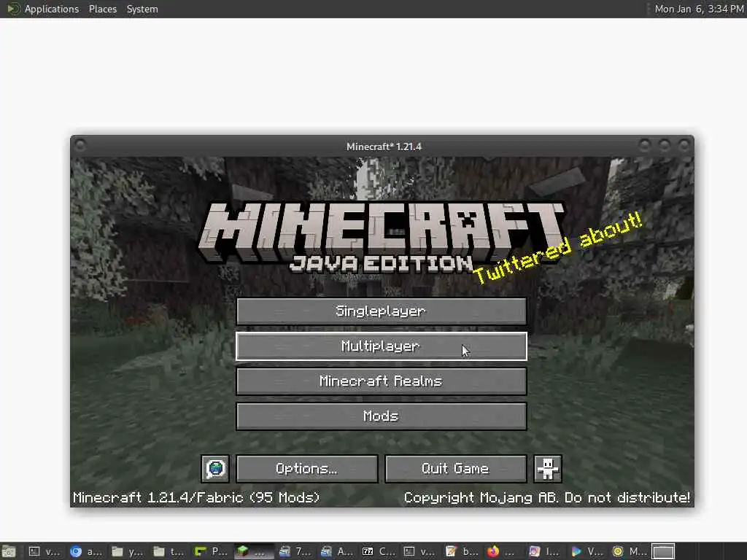Viewport: 747px width, 560px height.
Task: Switch to taskbar entry labeled '7...'
Action: [295, 551]
